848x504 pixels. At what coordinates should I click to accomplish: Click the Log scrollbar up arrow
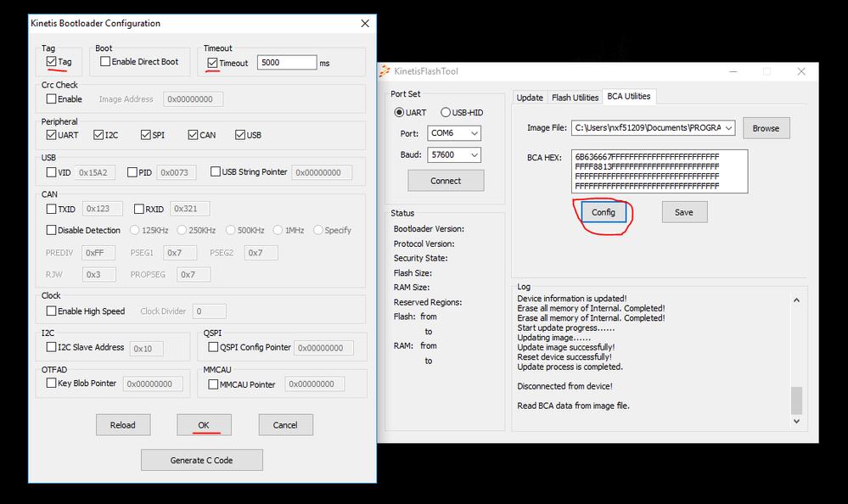[x=796, y=300]
